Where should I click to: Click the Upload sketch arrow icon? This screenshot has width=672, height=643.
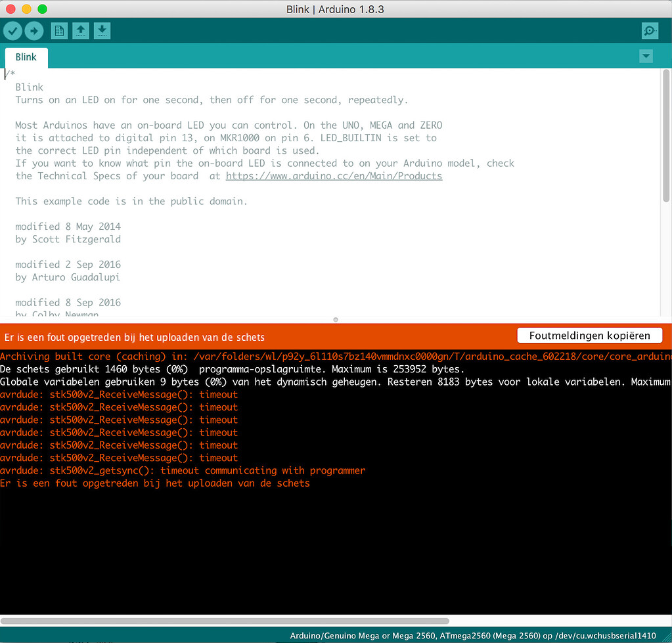point(34,31)
